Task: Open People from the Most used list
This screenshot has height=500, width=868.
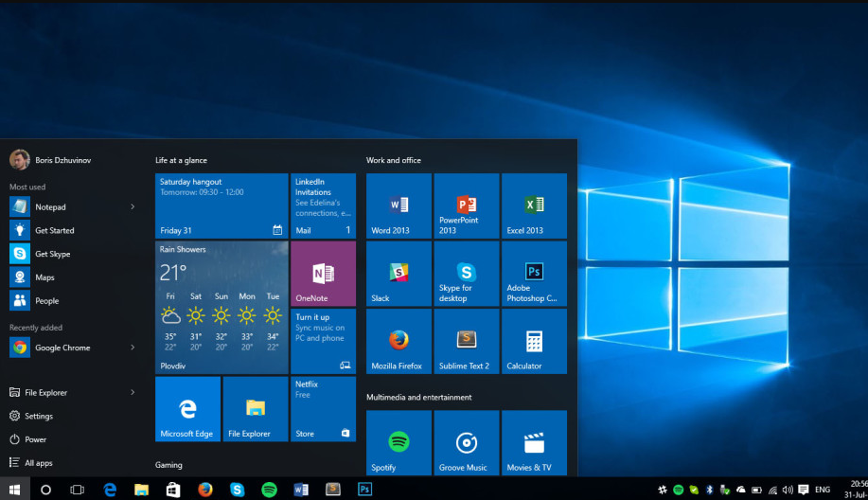Action: point(72,301)
